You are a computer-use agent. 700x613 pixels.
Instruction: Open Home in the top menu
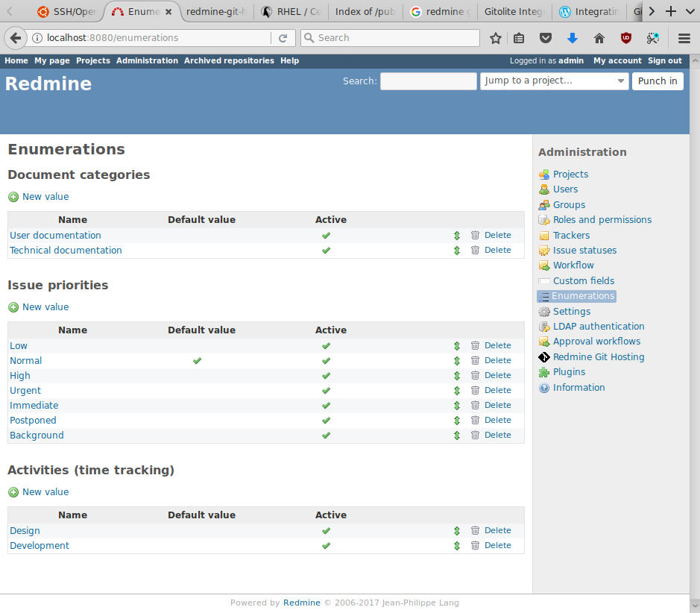(x=16, y=60)
